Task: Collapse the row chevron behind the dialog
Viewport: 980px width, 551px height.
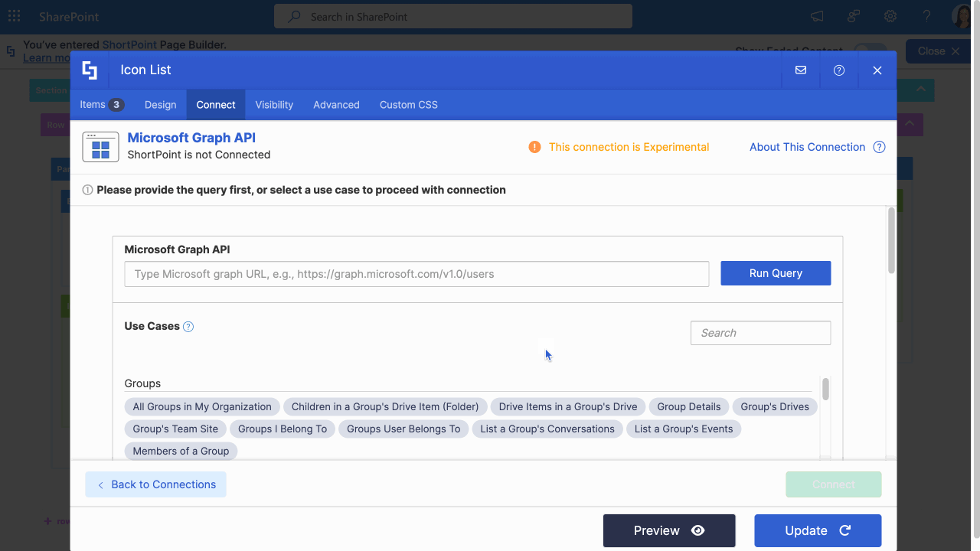Action: [x=910, y=124]
